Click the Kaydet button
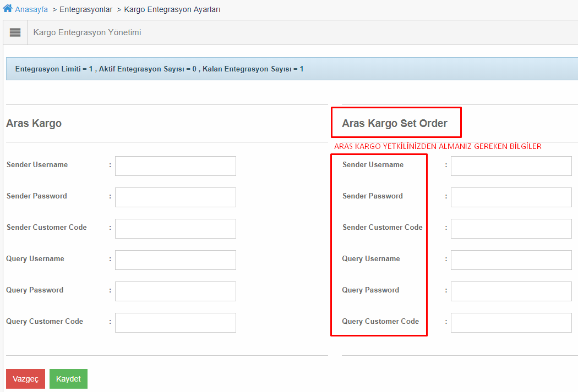578x392 pixels. click(69, 379)
